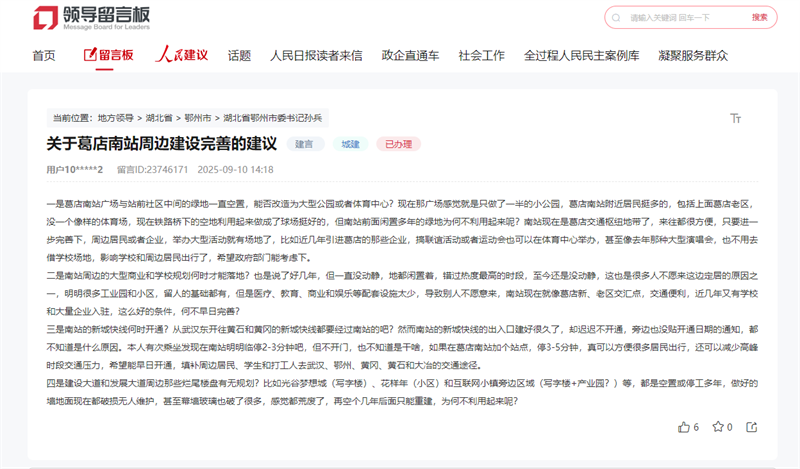The width and height of the screenshot is (800, 469).
Task: Open the 社会工作 nav item
Action: [x=482, y=56]
